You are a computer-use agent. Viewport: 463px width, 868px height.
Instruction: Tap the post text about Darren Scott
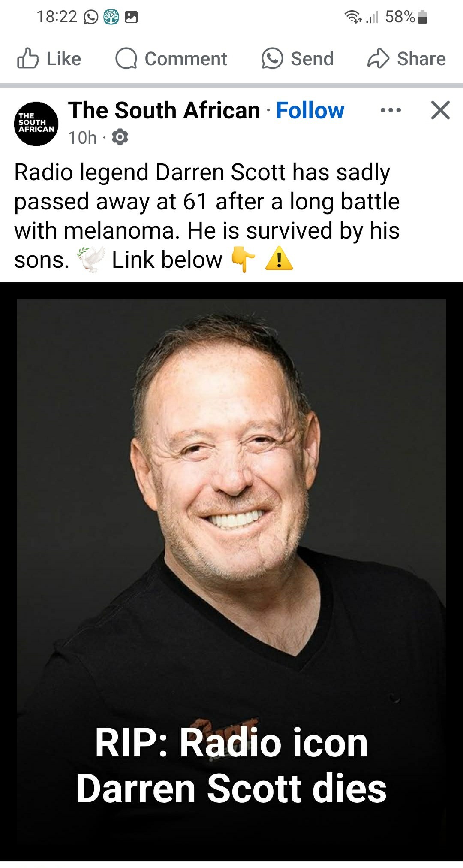207,216
